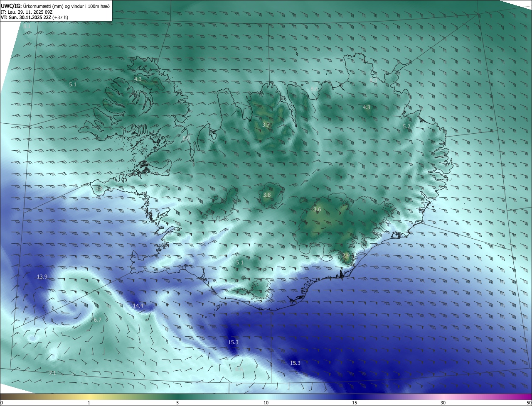Click the 3.8 value on Hofsjökull glacier

click(x=267, y=195)
